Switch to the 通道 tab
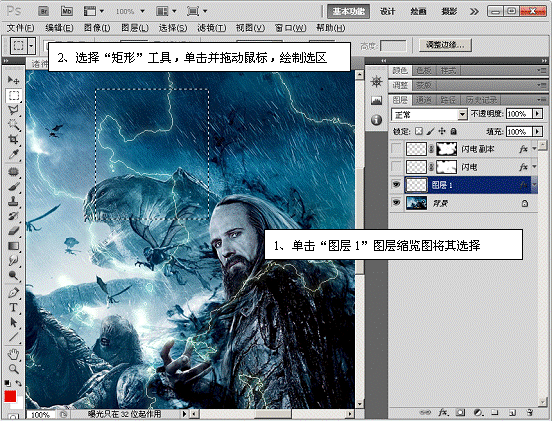This screenshot has height=421, width=552. tap(423, 100)
